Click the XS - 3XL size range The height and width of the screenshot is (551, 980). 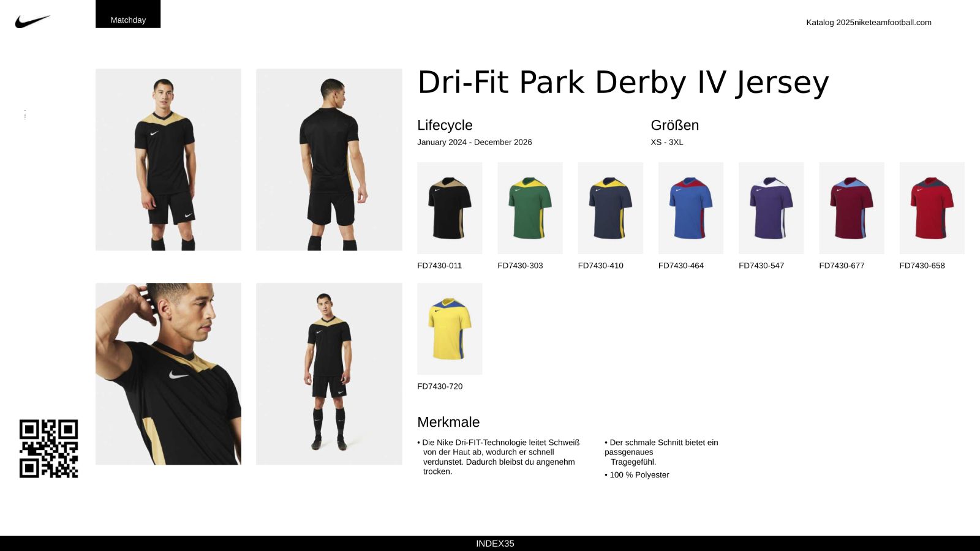(667, 142)
